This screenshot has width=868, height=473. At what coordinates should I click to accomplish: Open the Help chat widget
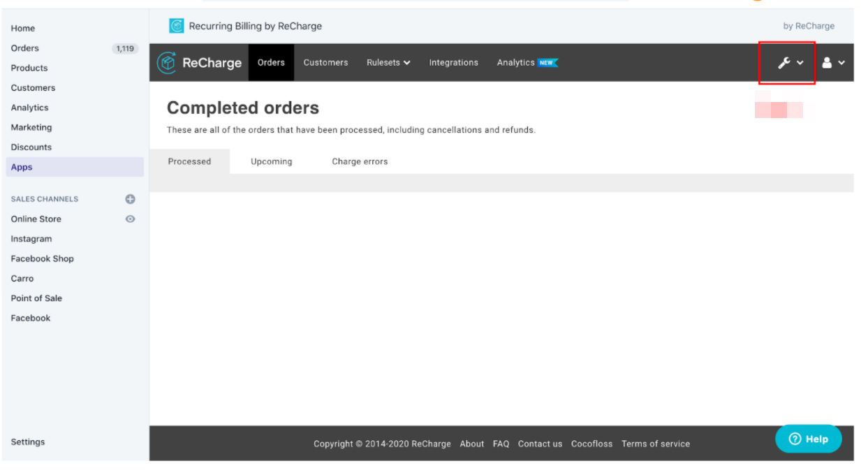tap(808, 439)
